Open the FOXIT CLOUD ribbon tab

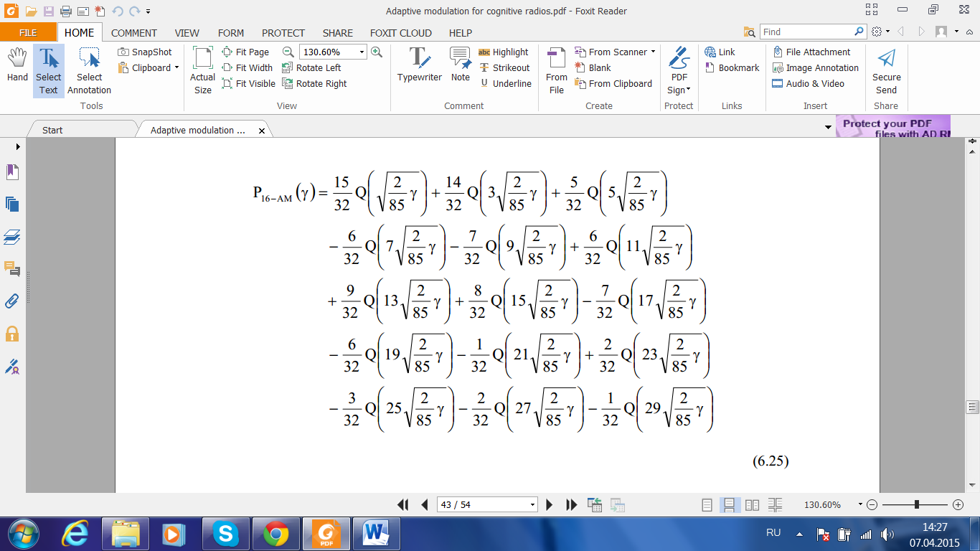click(400, 32)
